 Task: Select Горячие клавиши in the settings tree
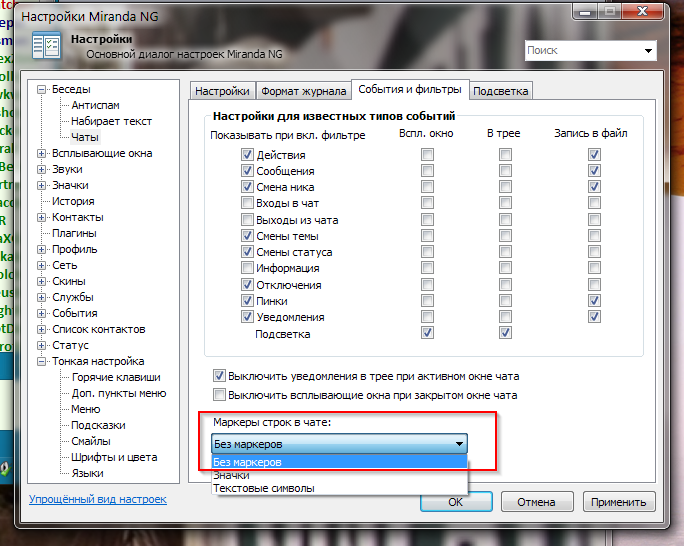(116, 377)
